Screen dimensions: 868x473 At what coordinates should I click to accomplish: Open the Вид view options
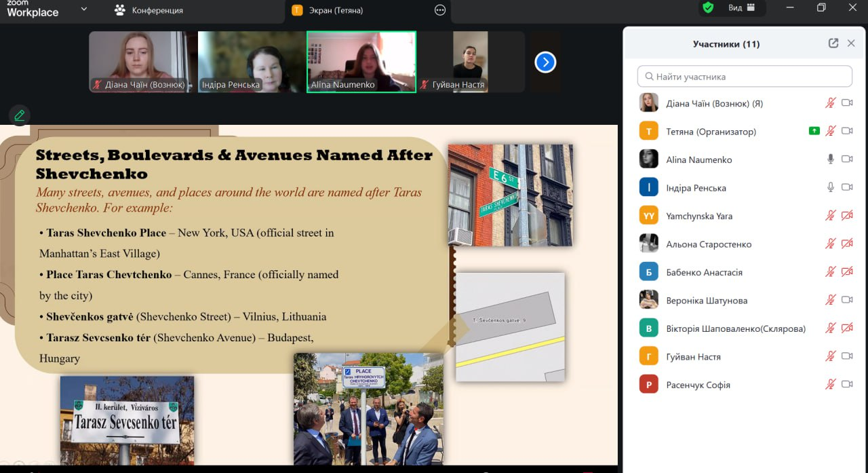[x=742, y=7]
